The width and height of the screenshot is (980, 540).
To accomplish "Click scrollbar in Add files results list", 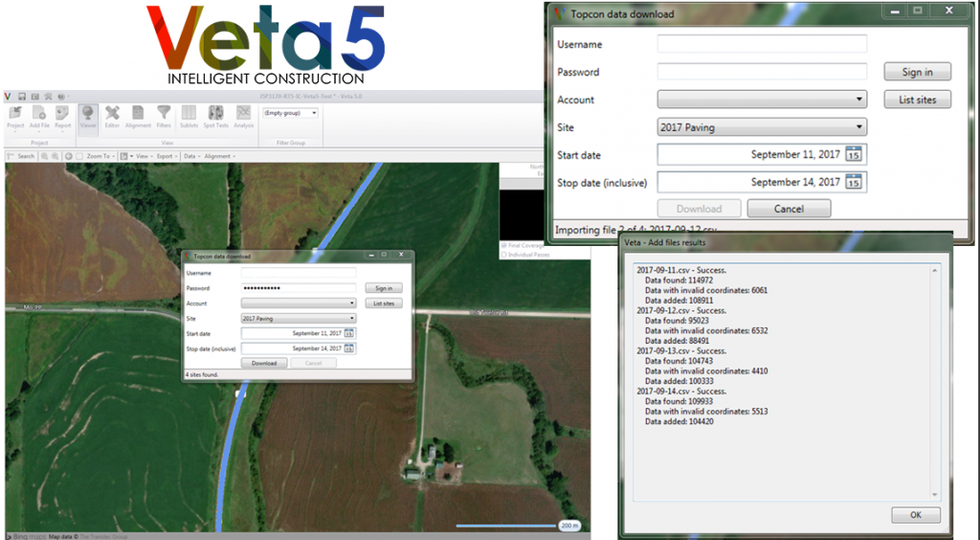I will pyautogui.click(x=935, y=383).
